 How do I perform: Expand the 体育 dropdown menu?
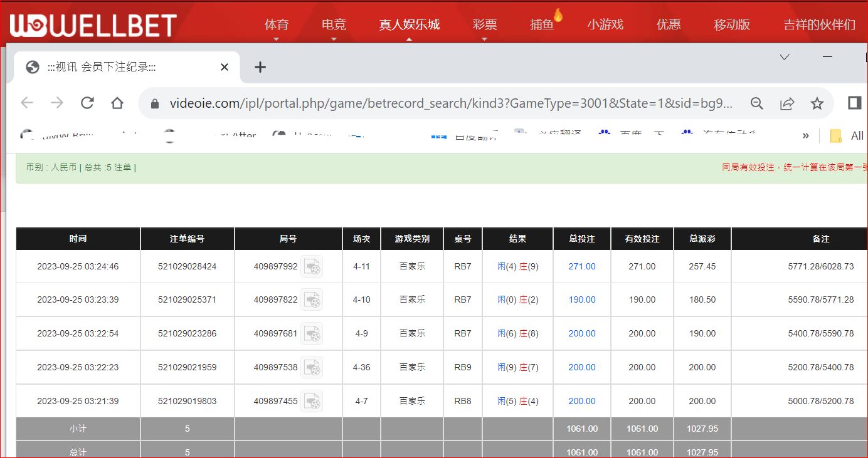point(277,25)
